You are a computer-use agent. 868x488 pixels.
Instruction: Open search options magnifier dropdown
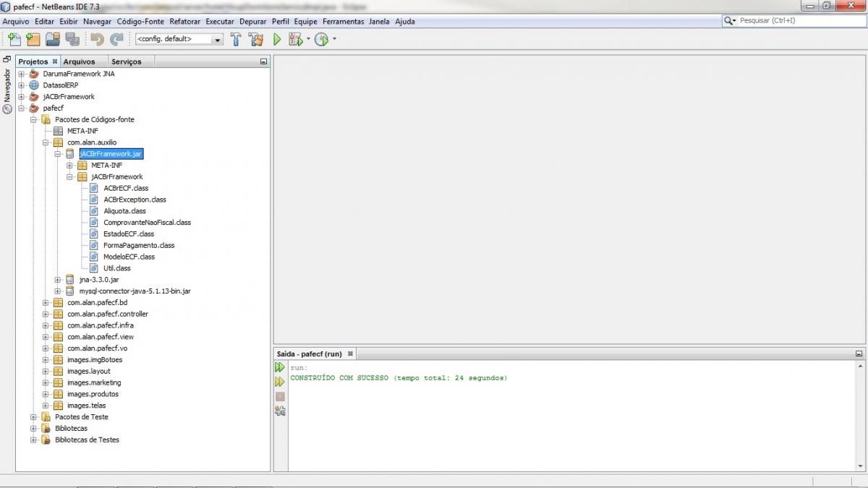click(x=731, y=21)
